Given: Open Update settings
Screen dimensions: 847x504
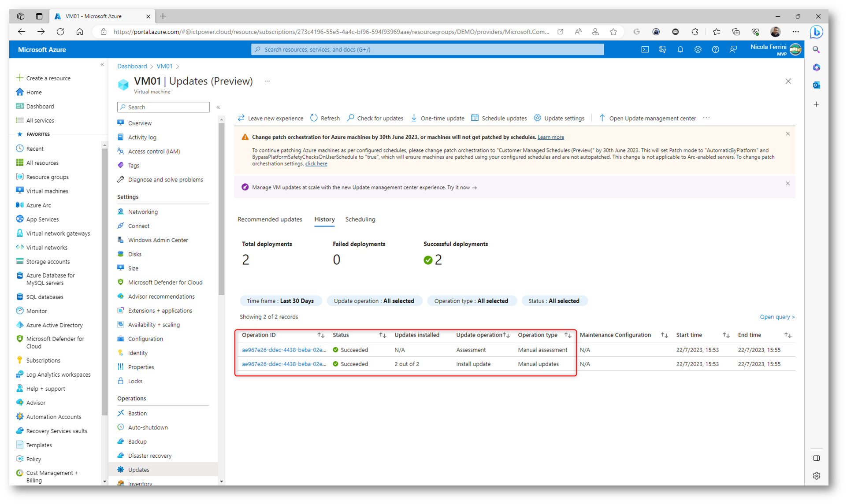Looking at the screenshot, I should coord(559,118).
